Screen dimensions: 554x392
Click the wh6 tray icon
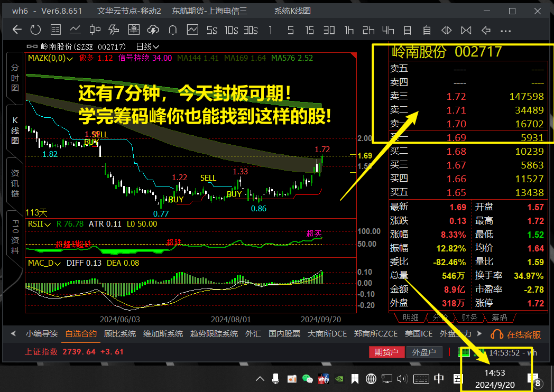pyautogui.click(x=324, y=379)
